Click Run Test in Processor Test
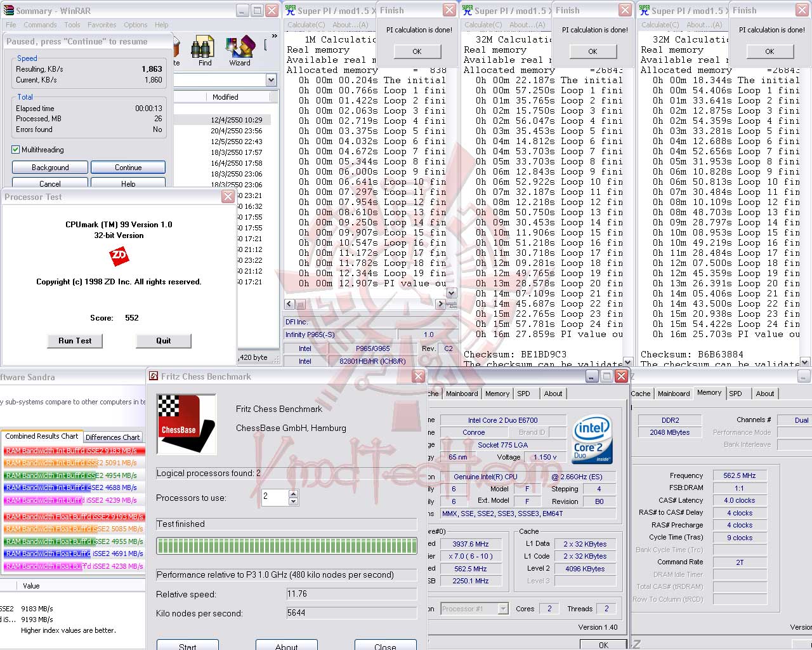This screenshot has width=812, height=650. [75, 341]
